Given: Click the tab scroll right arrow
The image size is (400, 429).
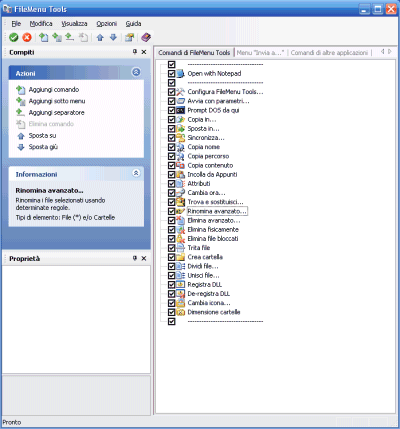Looking at the screenshot, I should [390, 52].
